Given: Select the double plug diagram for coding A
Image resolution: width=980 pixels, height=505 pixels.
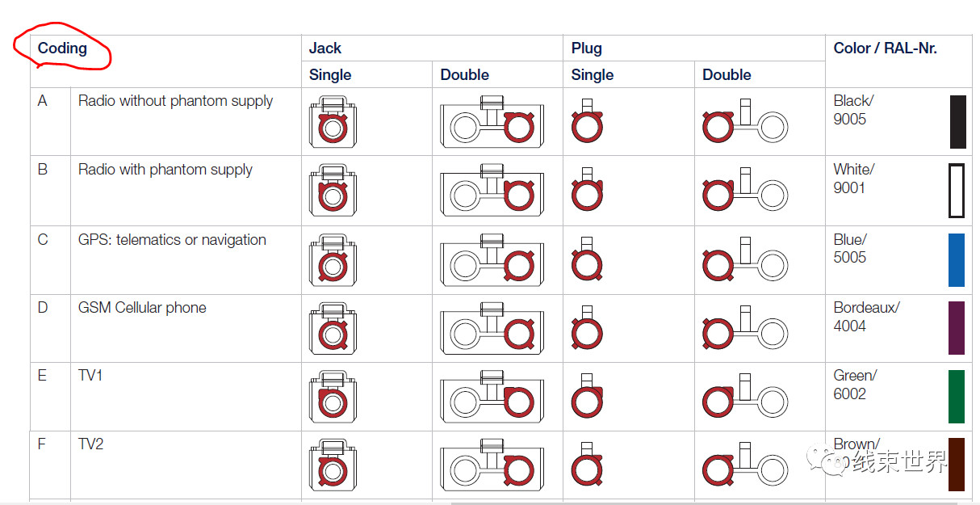Looking at the screenshot, I should 745,121.
